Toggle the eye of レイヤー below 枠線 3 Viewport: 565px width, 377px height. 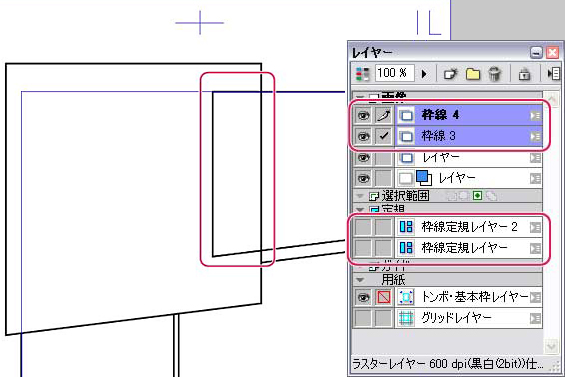[x=363, y=157]
